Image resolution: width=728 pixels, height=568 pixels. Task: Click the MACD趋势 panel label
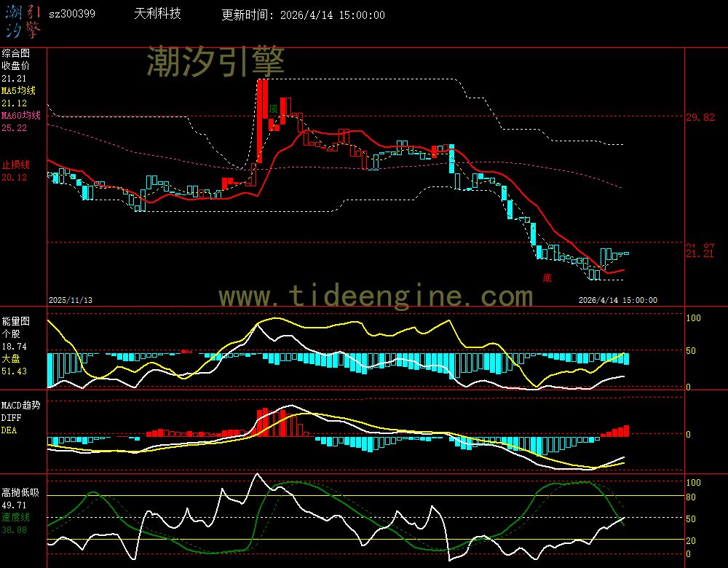point(21,404)
